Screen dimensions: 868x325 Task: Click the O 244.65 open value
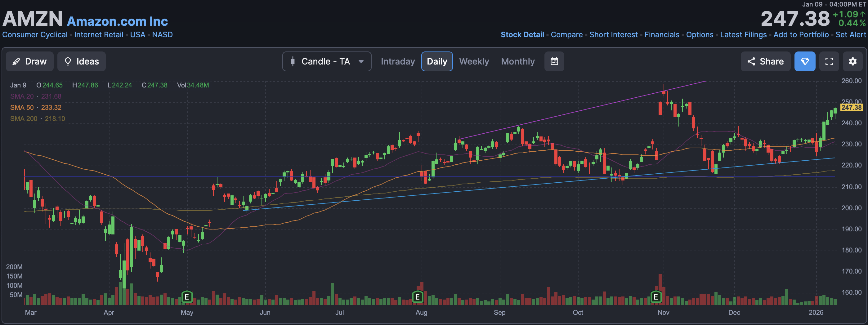(x=50, y=85)
